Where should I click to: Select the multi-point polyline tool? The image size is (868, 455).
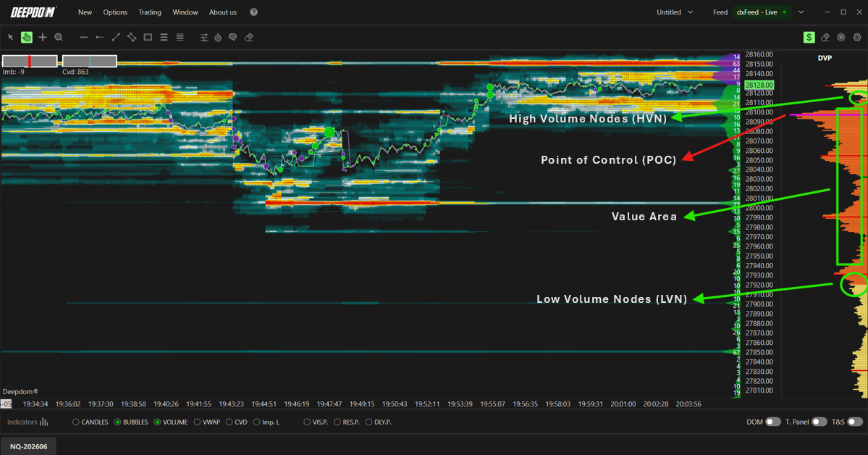[132, 37]
